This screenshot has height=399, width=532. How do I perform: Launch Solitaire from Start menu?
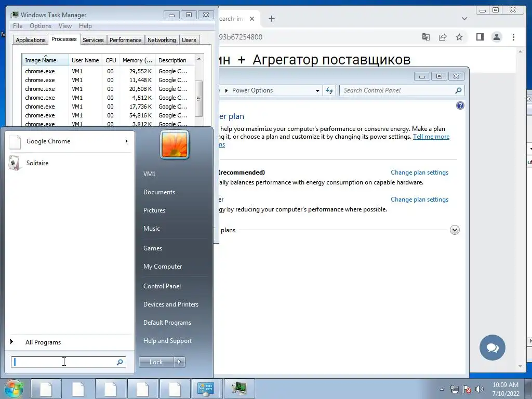point(69,163)
